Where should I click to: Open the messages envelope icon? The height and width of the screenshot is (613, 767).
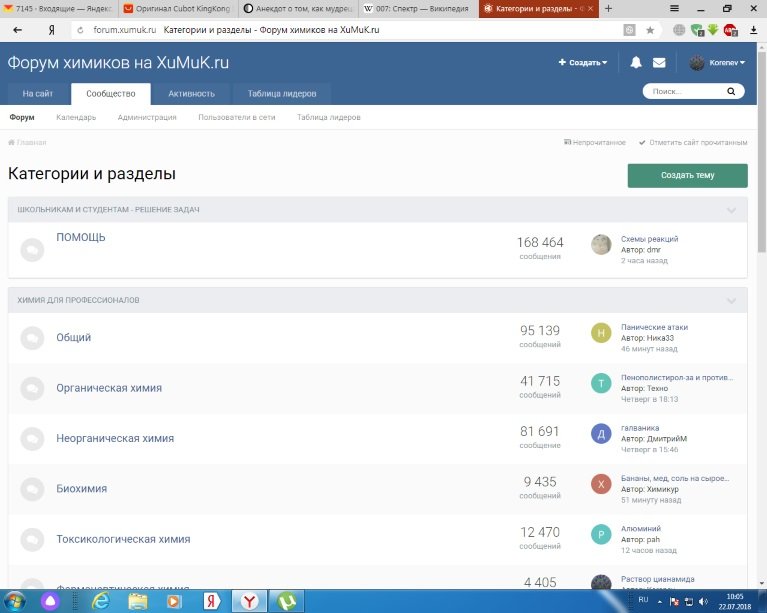click(659, 62)
